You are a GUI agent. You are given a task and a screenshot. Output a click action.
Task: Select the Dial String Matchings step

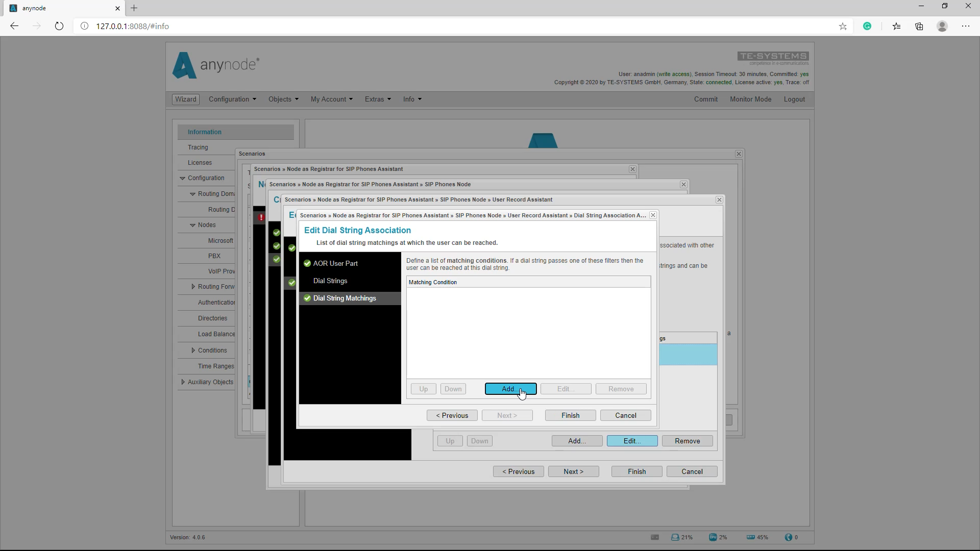[x=350, y=298]
